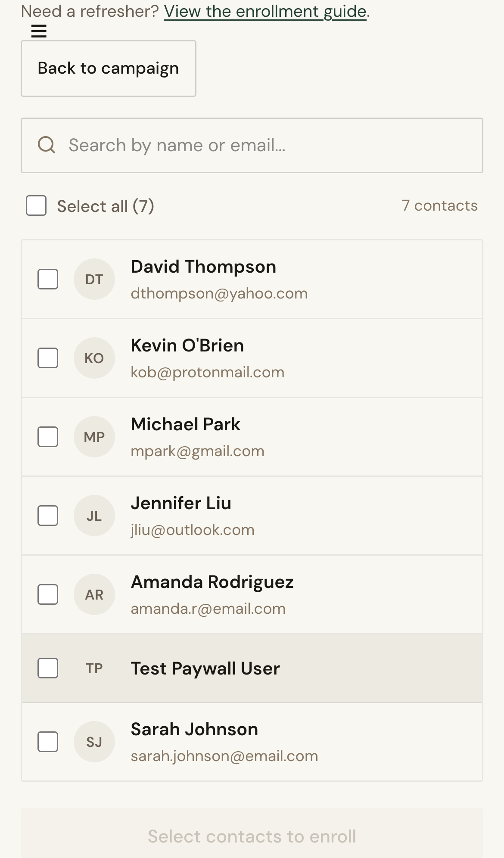Screen dimensions: 504x858
Task: Click Jennifer Liu's JL avatar
Action: [x=94, y=516]
